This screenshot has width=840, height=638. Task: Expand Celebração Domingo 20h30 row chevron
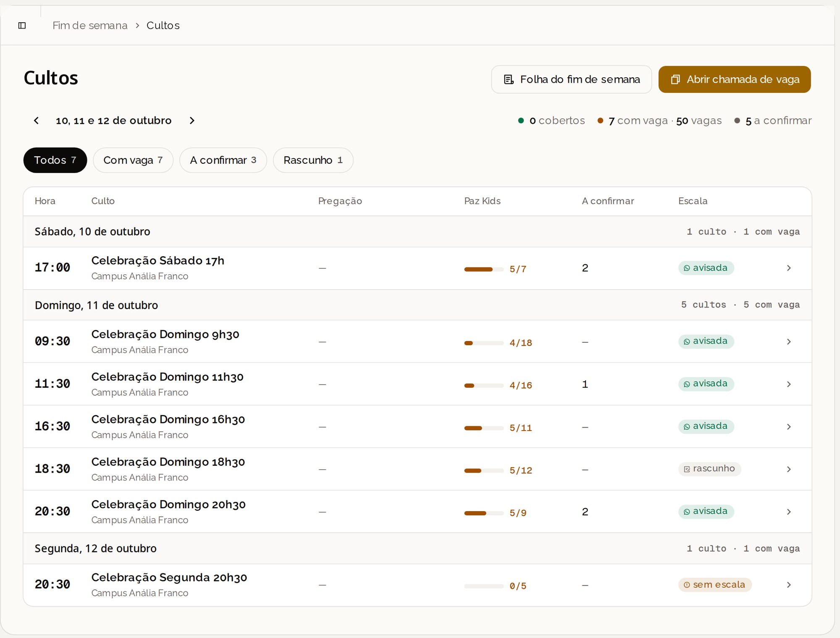(789, 512)
